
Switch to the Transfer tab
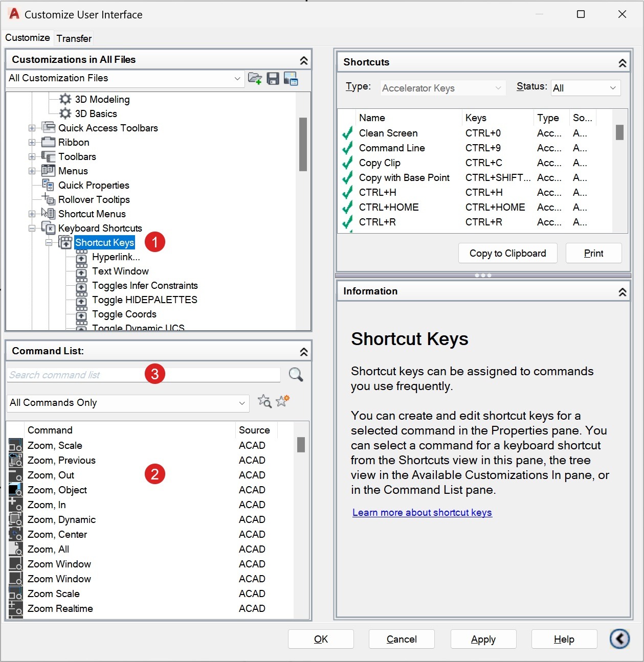[x=74, y=38]
